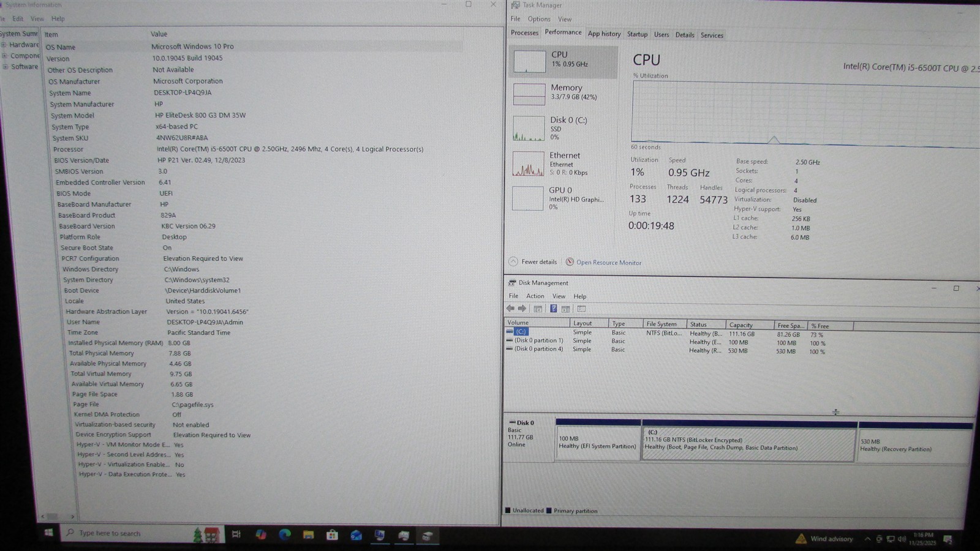This screenshot has width=980, height=551.
Task: Click the Wind advisory weather widget
Action: (823, 539)
